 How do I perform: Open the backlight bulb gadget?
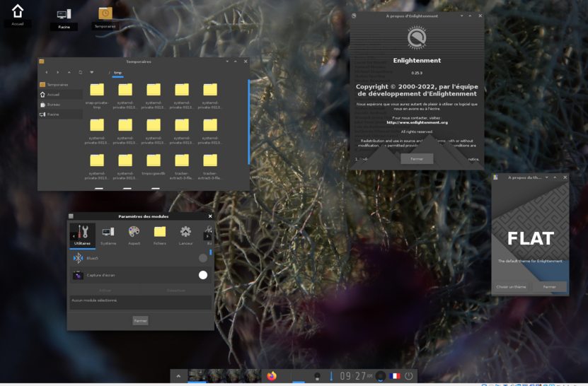click(317, 376)
